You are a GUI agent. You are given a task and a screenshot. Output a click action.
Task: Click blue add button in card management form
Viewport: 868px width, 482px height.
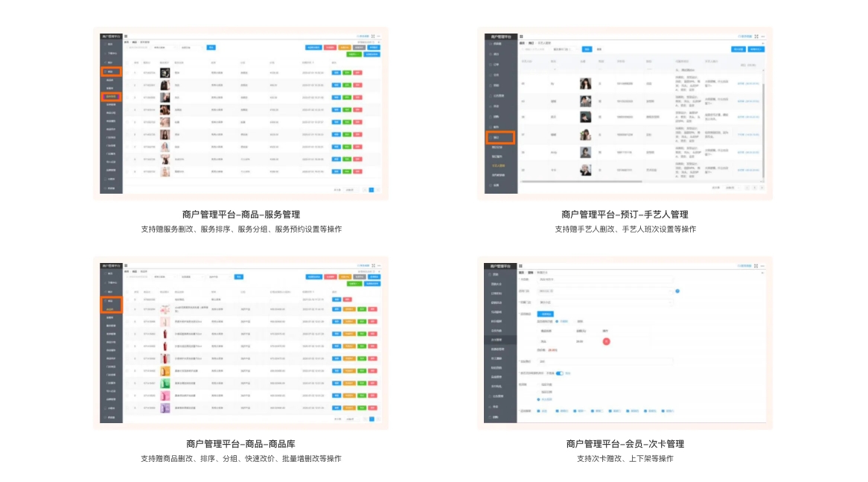(544, 314)
